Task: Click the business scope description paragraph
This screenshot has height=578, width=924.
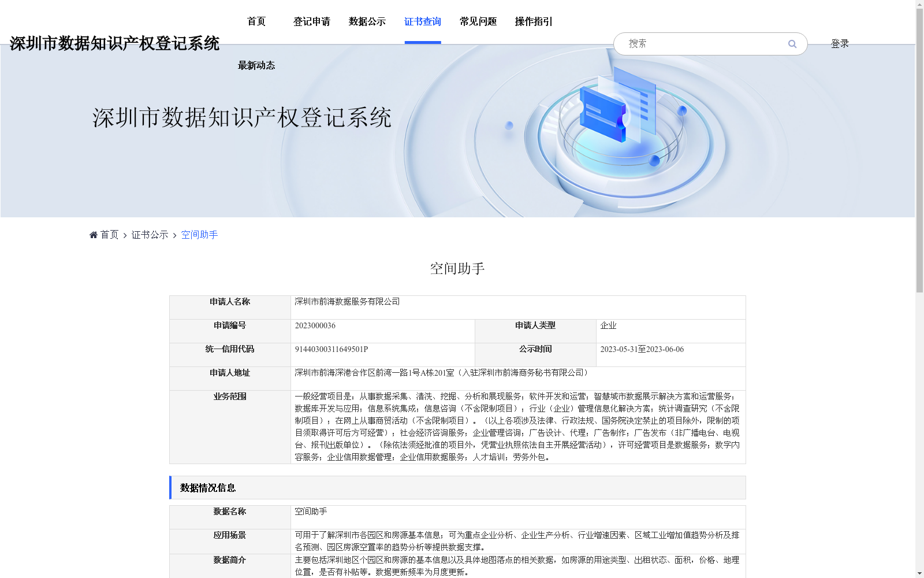Action: click(517, 427)
